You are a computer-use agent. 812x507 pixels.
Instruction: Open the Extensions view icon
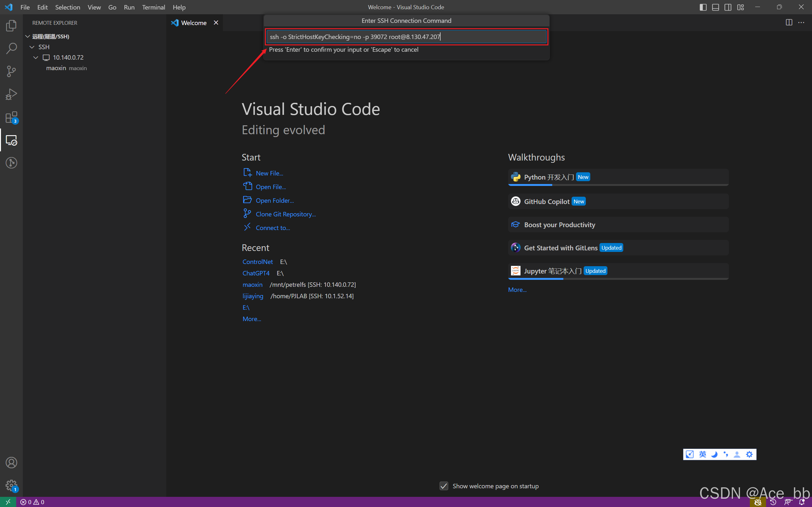click(x=11, y=117)
